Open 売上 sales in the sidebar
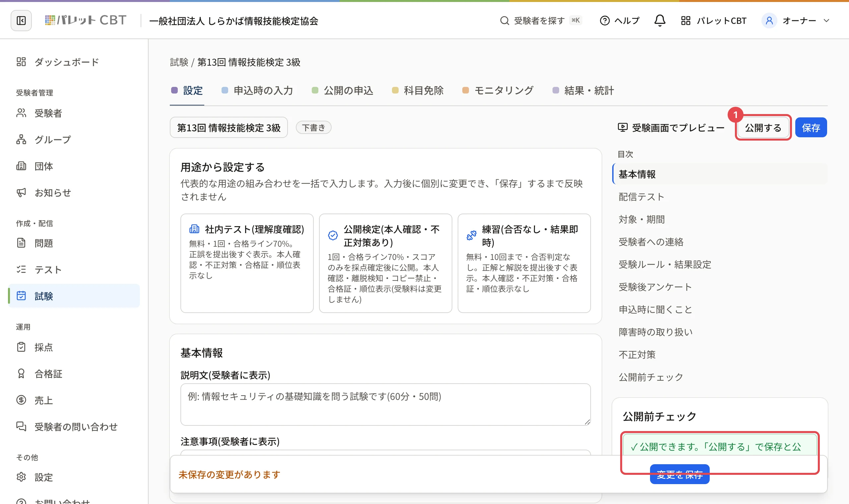 [74, 400]
